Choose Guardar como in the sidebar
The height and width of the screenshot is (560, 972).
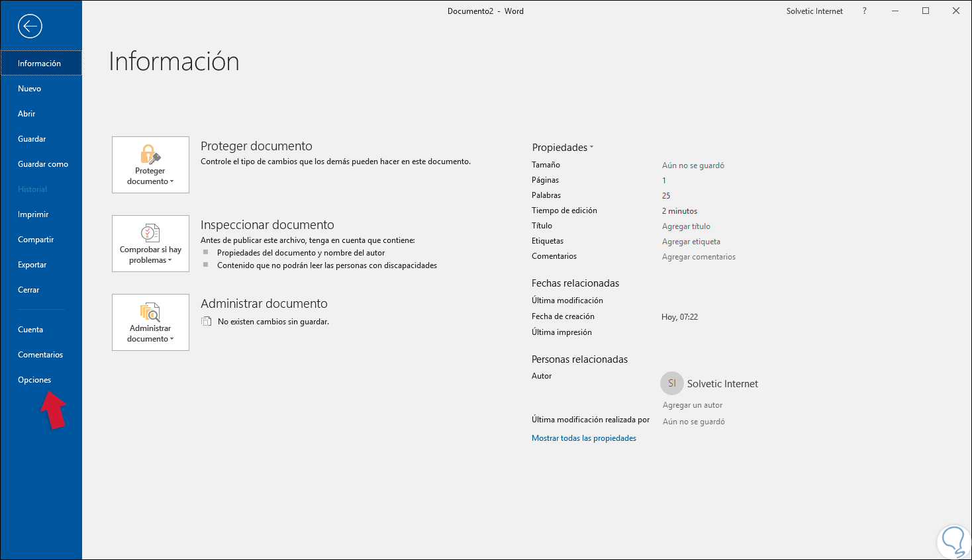(41, 164)
